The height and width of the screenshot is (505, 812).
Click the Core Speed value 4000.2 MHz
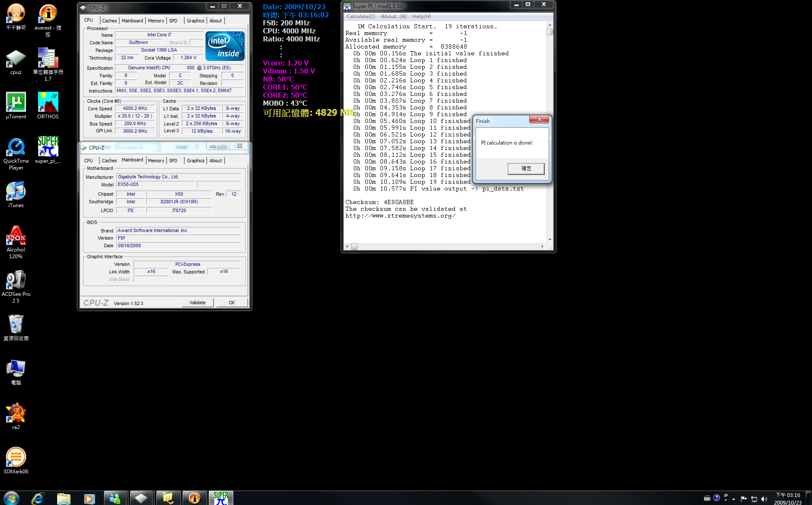(x=135, y=109)
